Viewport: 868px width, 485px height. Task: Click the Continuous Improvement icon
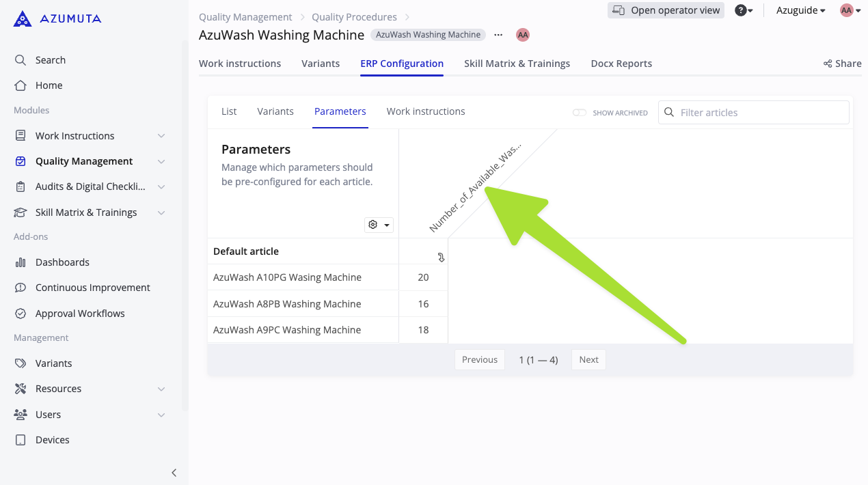click(20, 287)
